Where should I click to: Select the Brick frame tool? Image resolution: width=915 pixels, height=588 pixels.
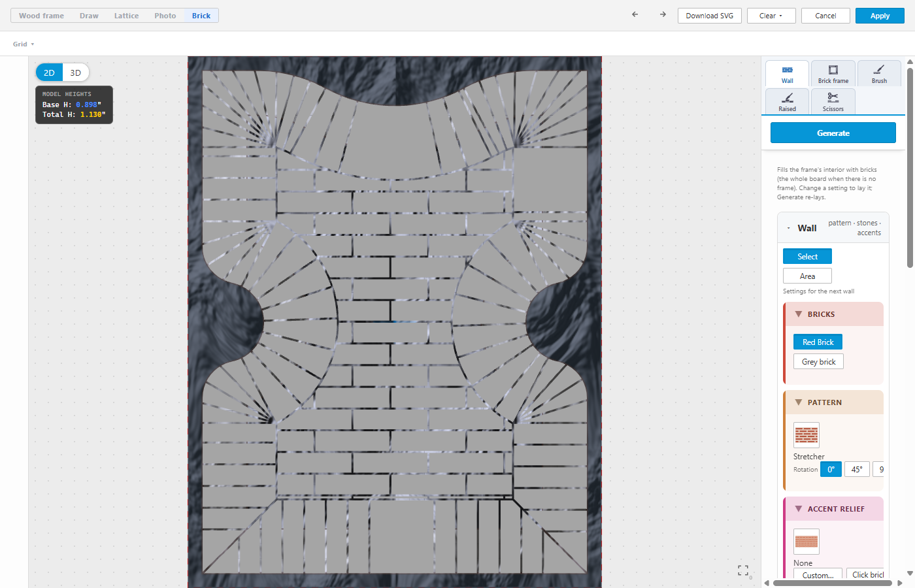[x=833, y=74]
